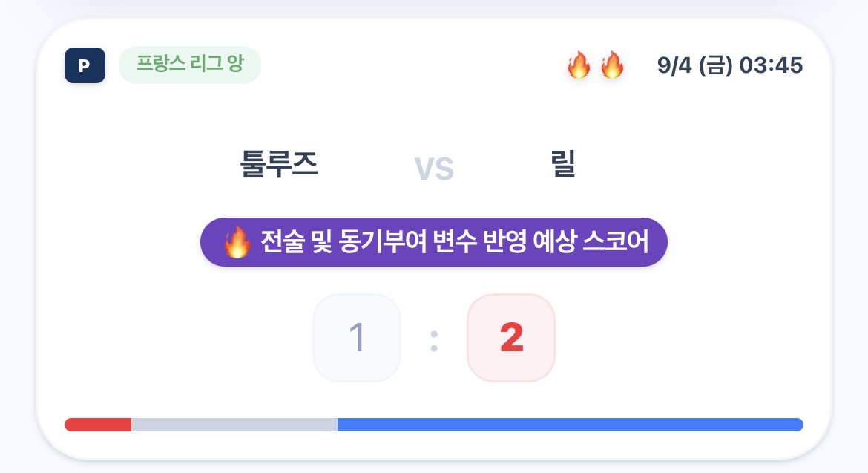Click the home predicted score box showing 1
Viewport: 868px width, 473px height.
coord(357,337)
